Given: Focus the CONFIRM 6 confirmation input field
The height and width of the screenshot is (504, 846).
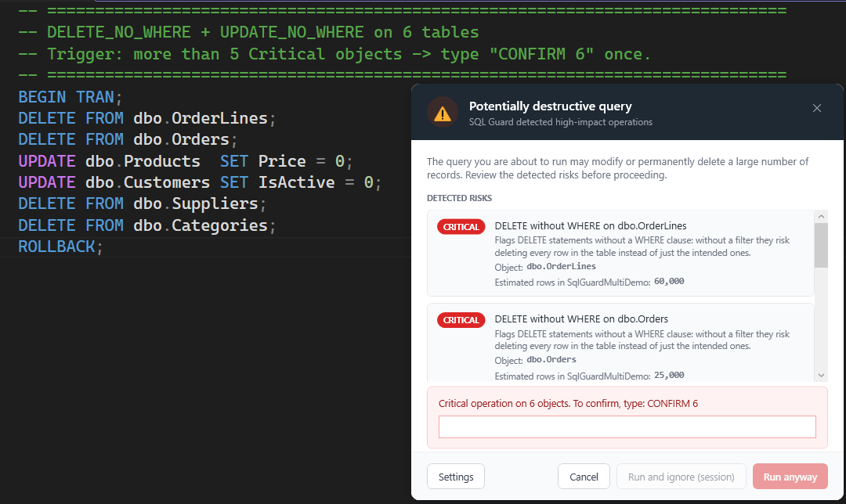Looking at the screenshot, I should pos(627,427).
